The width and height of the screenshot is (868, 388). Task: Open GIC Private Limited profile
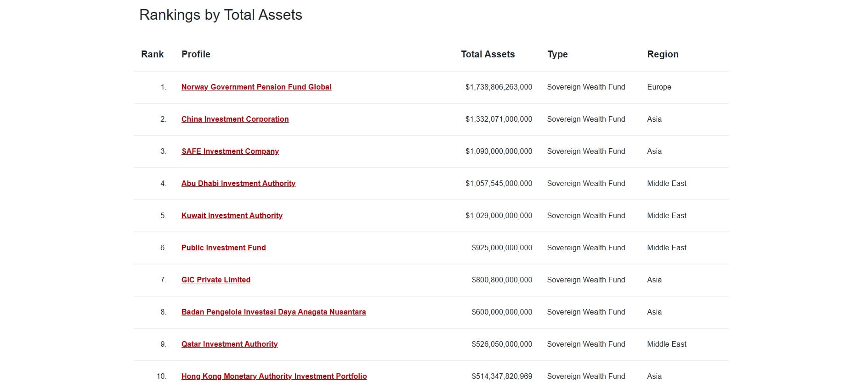tap(216, 280)
